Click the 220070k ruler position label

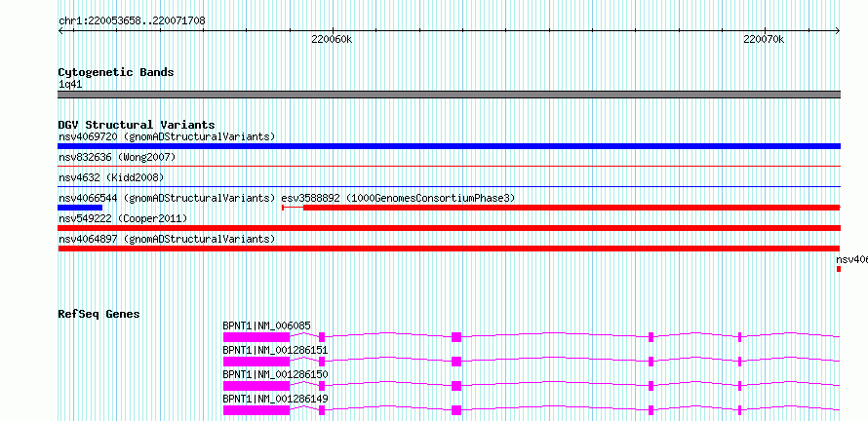[764, 39]
